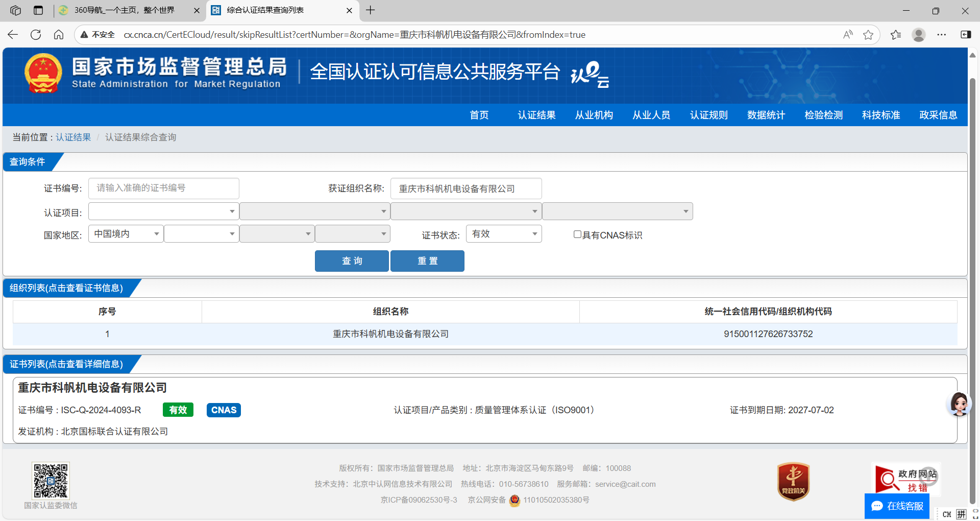Click the virtual assistant avatar icon
The height and width of the screenshot is (521, 980).
pyautogui.click(x=958, y=404)
